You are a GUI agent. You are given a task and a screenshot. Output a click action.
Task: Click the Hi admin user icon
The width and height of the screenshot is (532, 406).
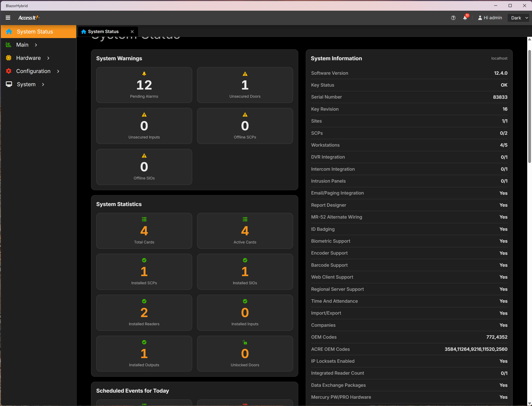[480, 18]
